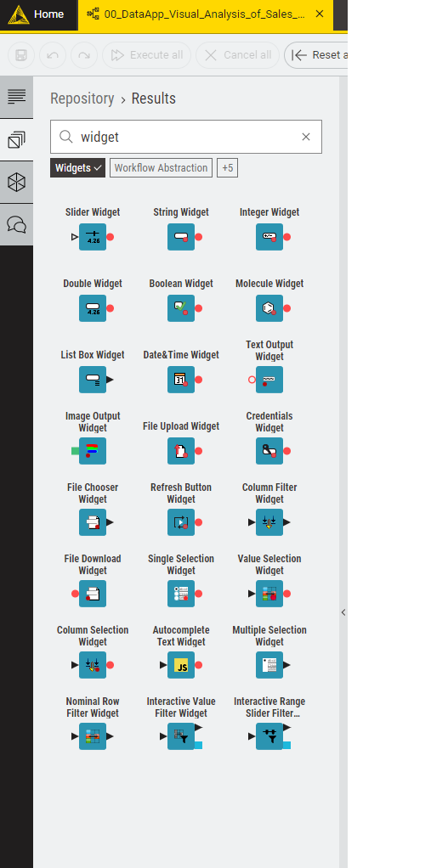Click the Autocomplete Text Widget label

click(x=181, y=636)
